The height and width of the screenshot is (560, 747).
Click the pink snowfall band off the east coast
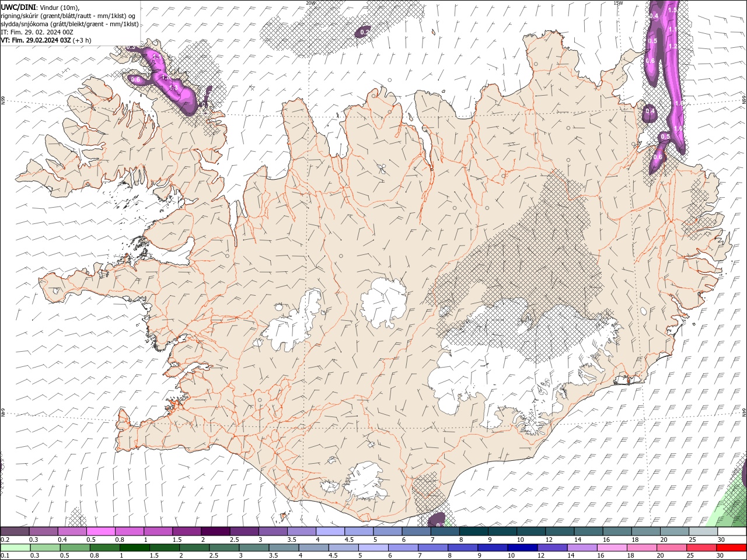[x=674, y=76]
